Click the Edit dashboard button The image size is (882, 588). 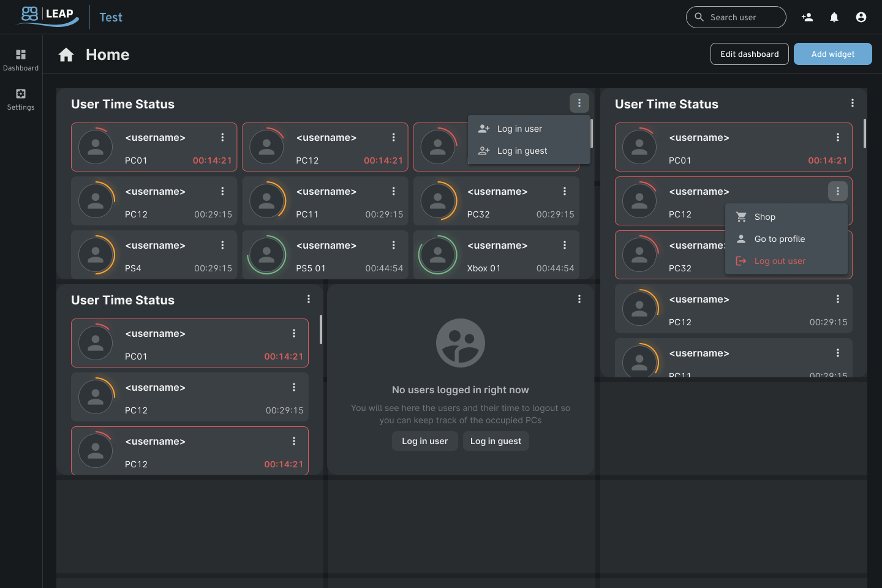tap(749, 54)
